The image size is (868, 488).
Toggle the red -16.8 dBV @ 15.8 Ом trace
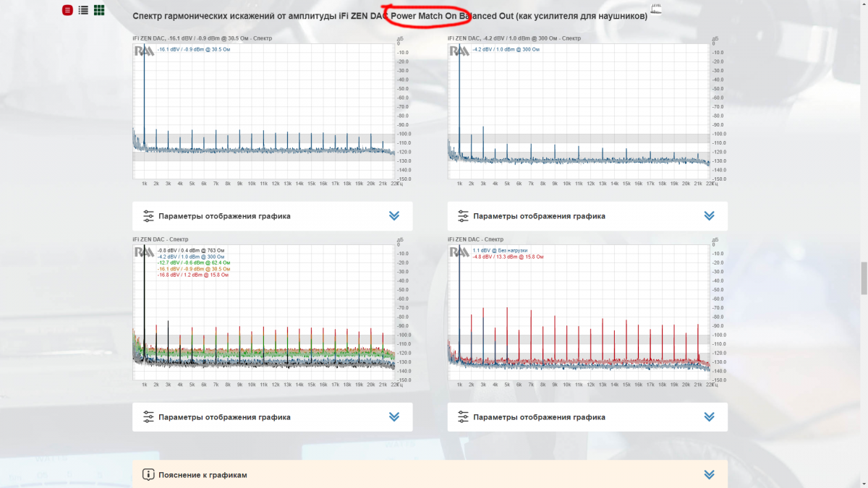[193, 275]
